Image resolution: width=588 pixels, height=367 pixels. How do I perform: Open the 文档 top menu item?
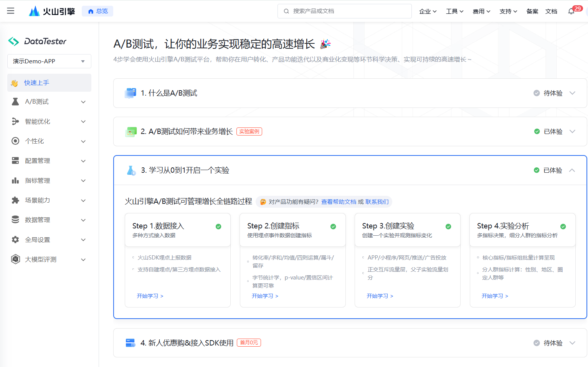[551, 12]
